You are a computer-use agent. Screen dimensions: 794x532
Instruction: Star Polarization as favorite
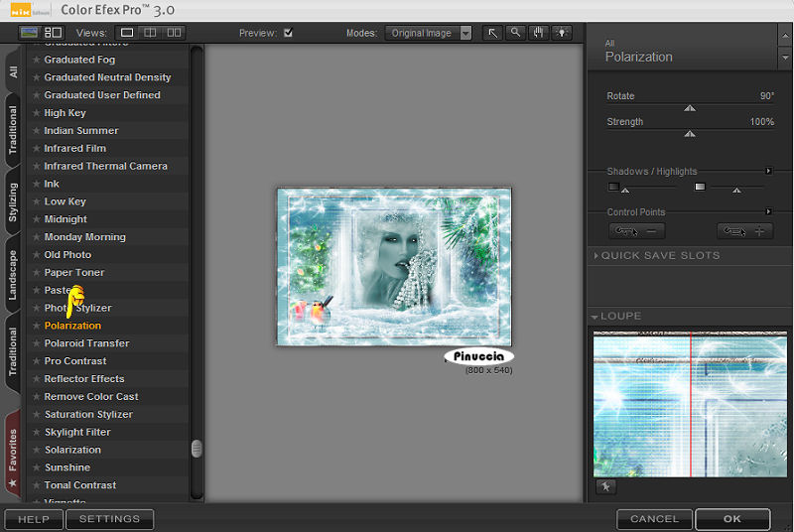click(x=37, y=326)
